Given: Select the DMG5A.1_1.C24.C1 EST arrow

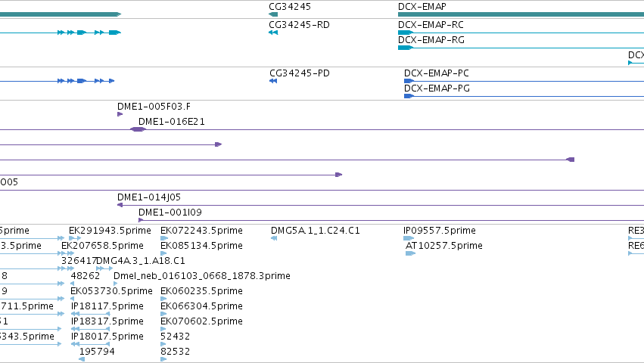Looking at the screenshot, I should 274,238.
